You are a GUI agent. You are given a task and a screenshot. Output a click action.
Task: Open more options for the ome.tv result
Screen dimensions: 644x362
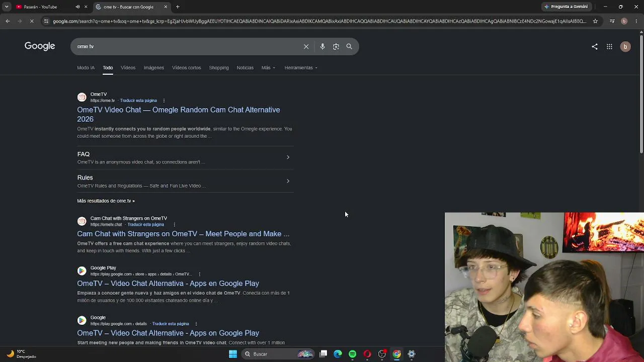(164, 101)
